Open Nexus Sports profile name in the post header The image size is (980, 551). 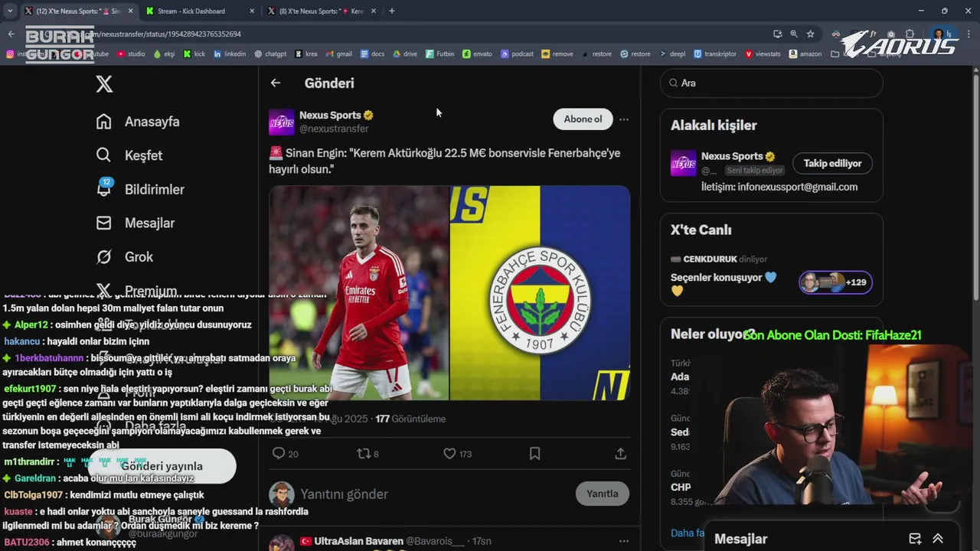(x=330, y=115)
